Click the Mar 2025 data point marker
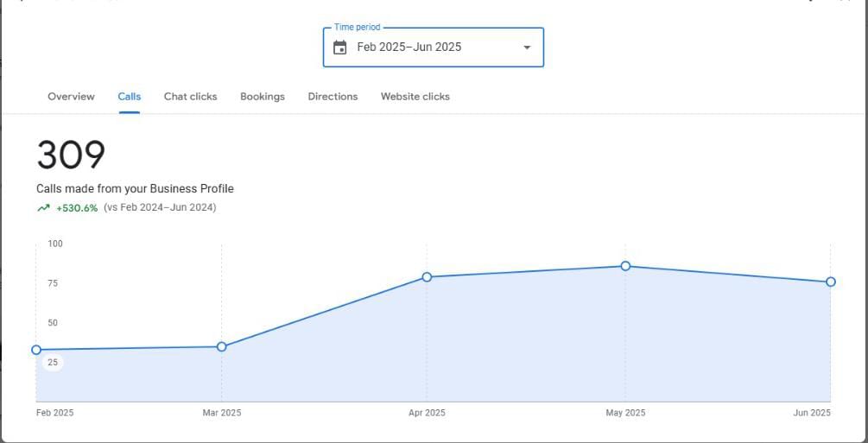This screenshot has height=443, width=868. click(222, 346)
